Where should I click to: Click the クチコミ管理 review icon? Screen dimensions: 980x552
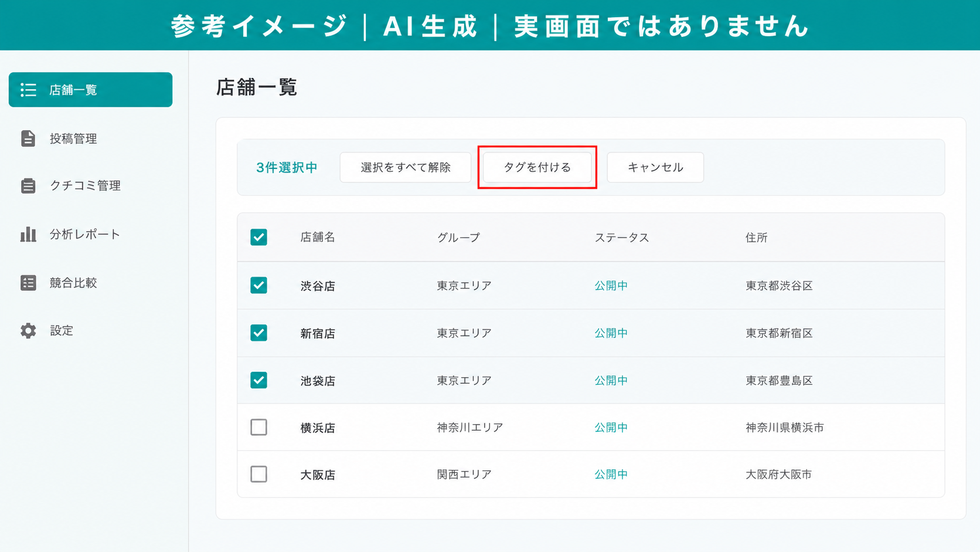click(28, 186)
